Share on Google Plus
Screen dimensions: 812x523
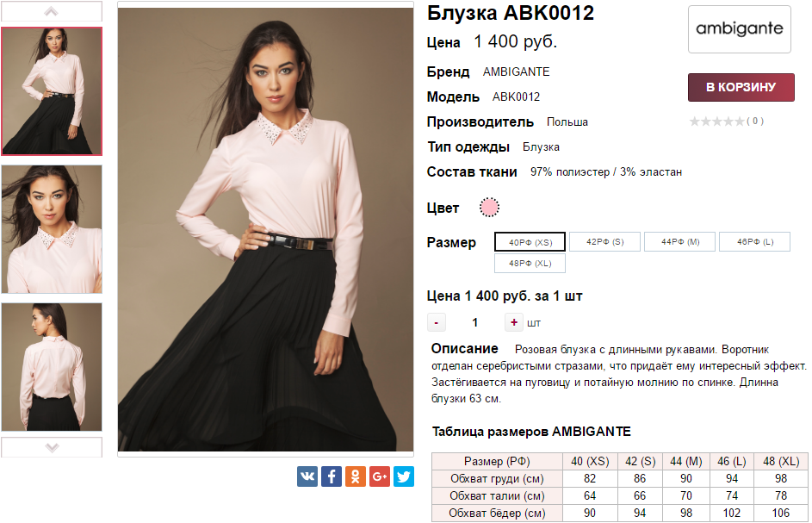(380, 476)
